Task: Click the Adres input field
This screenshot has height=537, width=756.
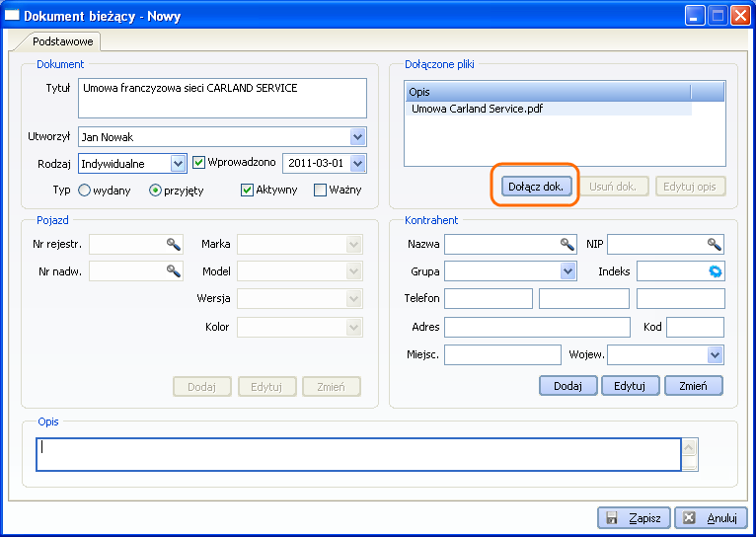Action: [x=537, y=327]
